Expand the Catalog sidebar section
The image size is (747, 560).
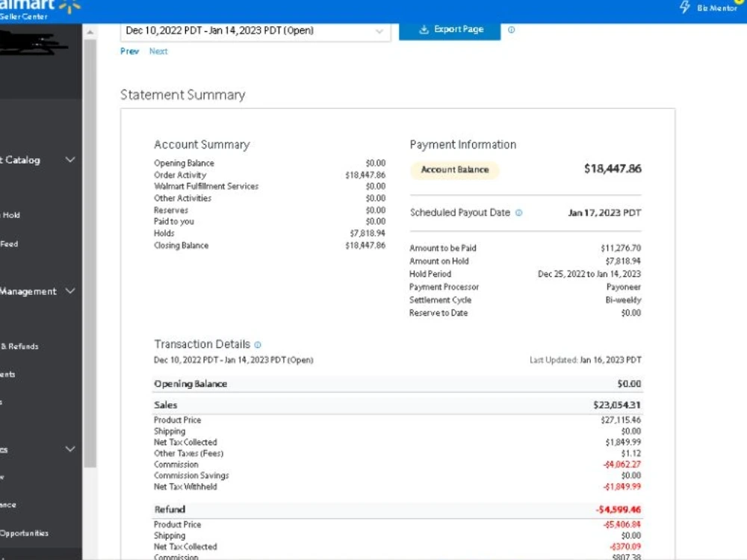pos(70,160)
